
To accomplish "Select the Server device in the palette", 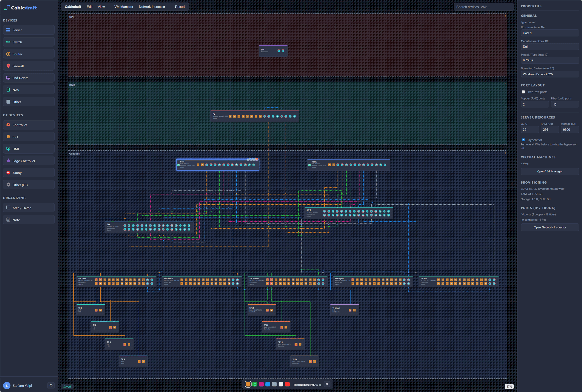I will click(x=29, y=30).
